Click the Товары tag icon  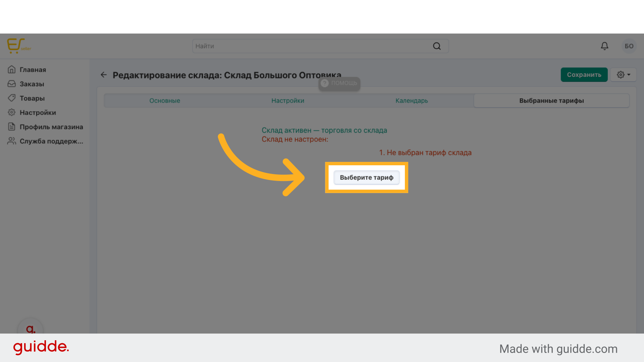(12, 98)
